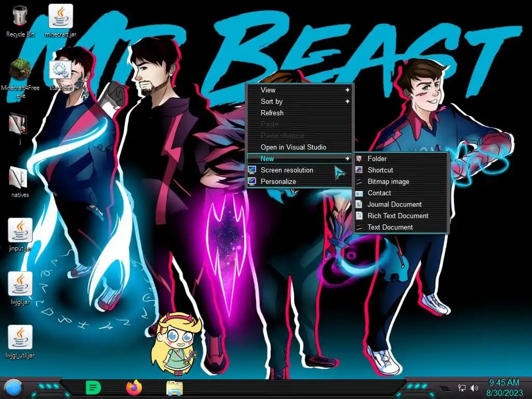Click the volume speaker tray icon
The image size is (532, 399).
click(474, 388)
